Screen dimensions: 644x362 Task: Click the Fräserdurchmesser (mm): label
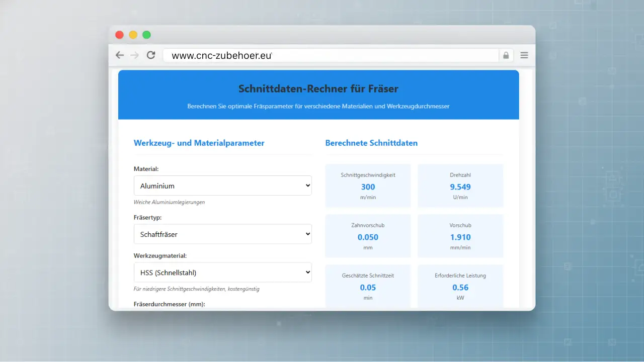click(170, 304)
